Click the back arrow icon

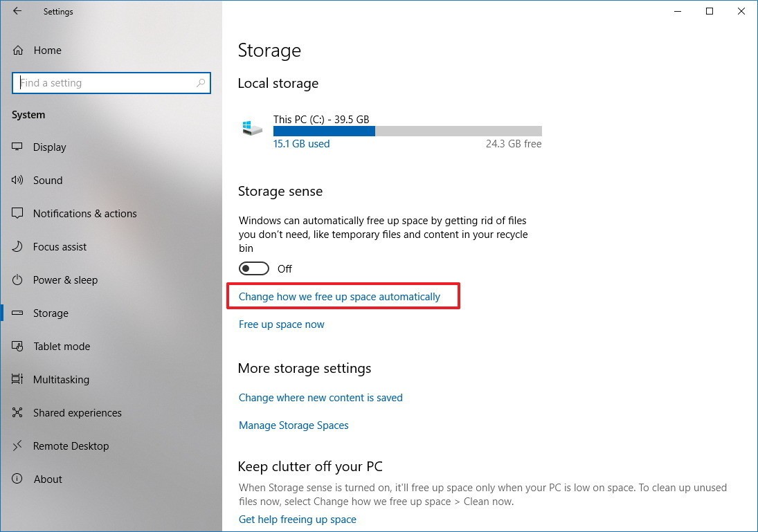point(17,11)
